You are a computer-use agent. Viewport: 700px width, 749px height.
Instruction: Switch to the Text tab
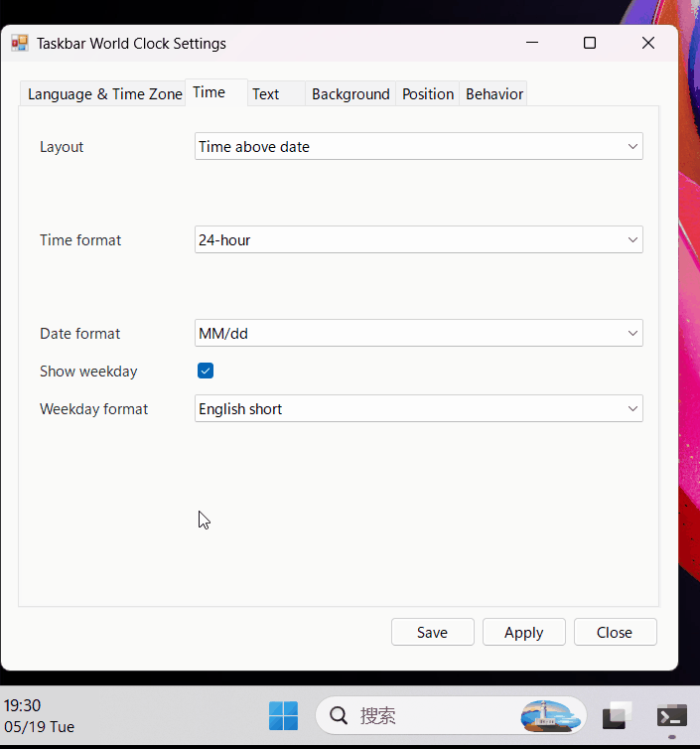[x=276, y=93]
